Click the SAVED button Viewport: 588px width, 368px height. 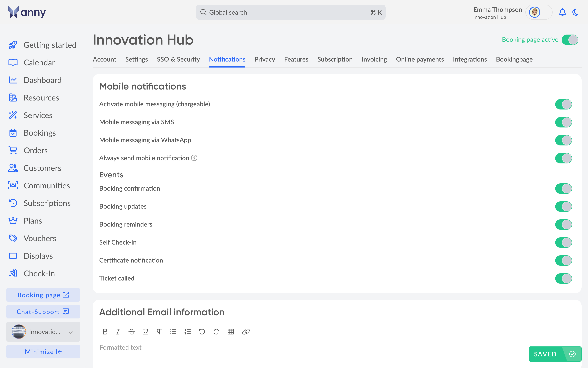pyautogui.click(x=555, y=354)
